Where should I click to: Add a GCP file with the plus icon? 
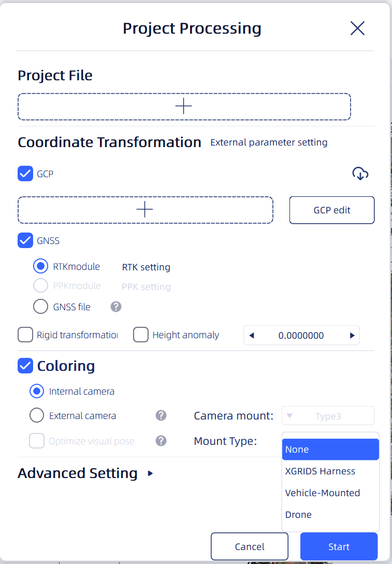[x=145, y=210]
